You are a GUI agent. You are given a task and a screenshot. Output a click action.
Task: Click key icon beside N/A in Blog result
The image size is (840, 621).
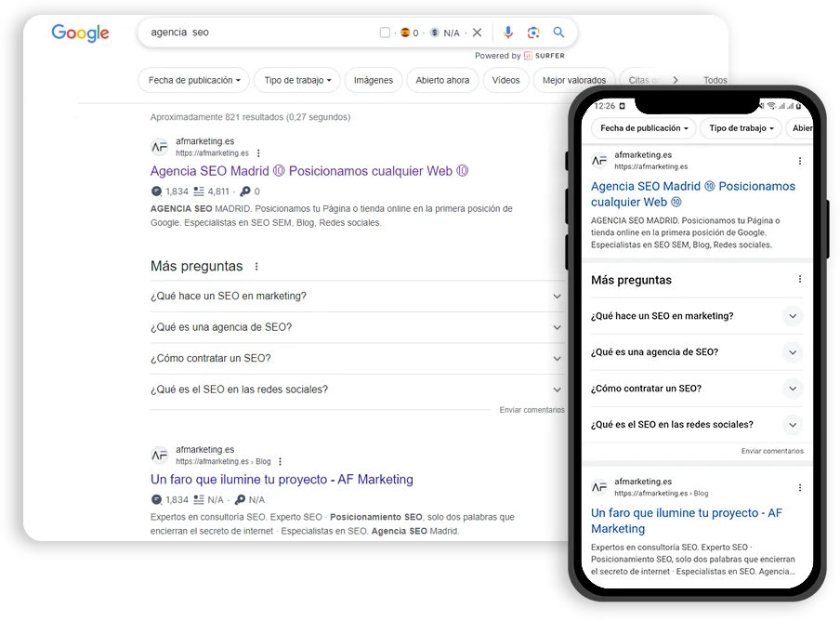pyautogui.click(x=240, y=499)
